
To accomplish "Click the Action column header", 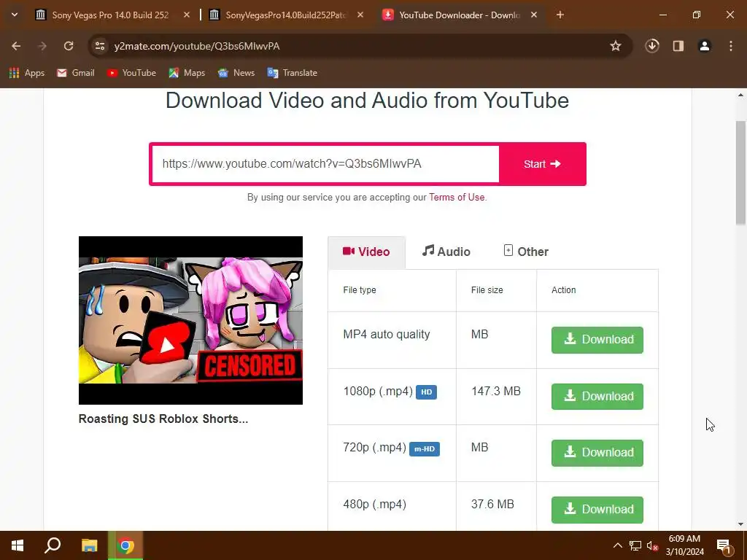I will coord(564,290).
